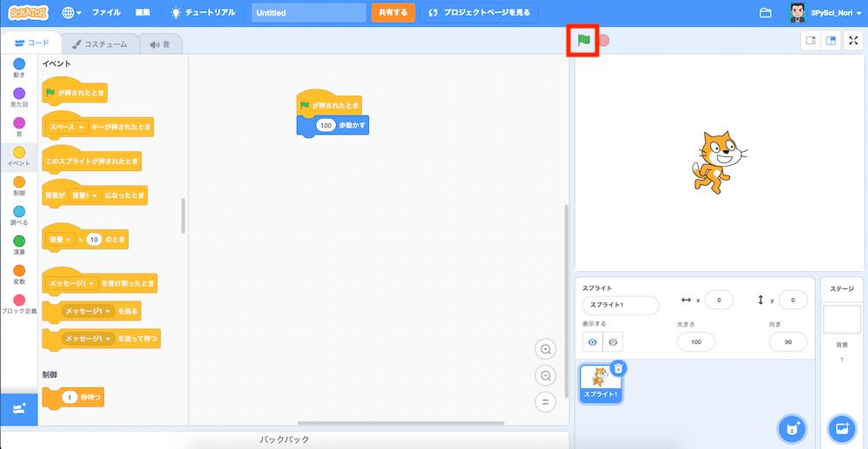Open the My Stuff folder icon
The image size is (868, 449).
point(766,13)
